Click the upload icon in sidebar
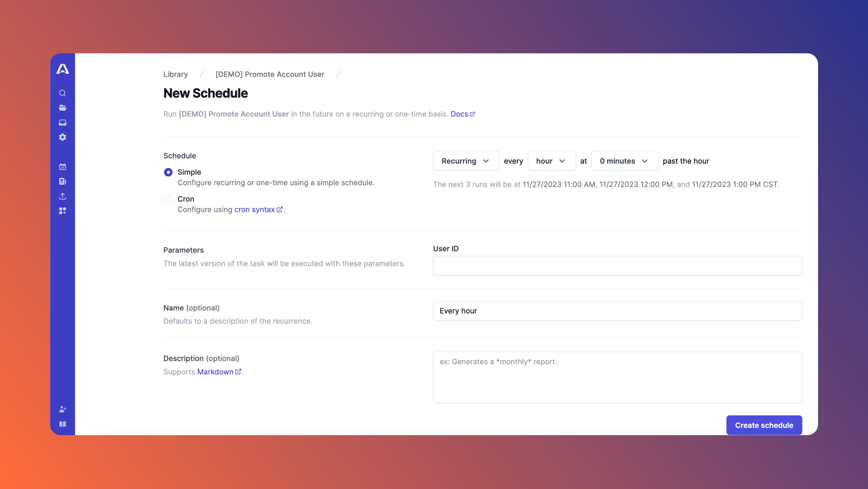868x489 pixels. click(62, 195)
